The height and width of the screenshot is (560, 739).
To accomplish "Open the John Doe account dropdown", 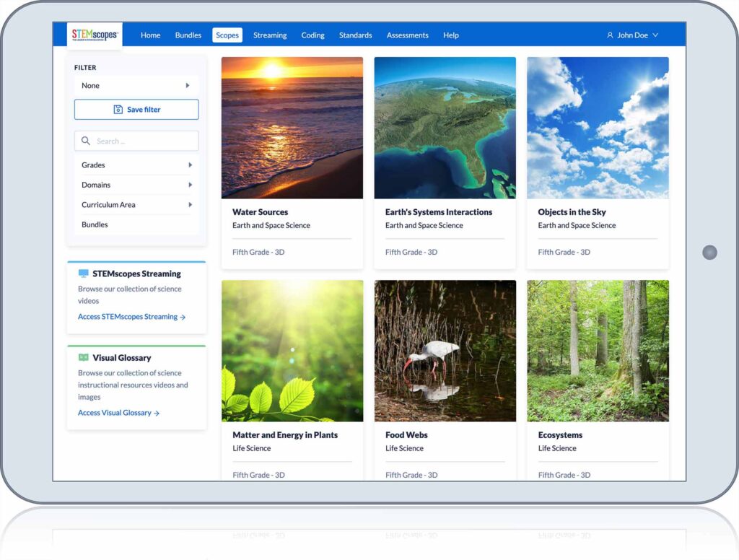I will pos(633,35).
